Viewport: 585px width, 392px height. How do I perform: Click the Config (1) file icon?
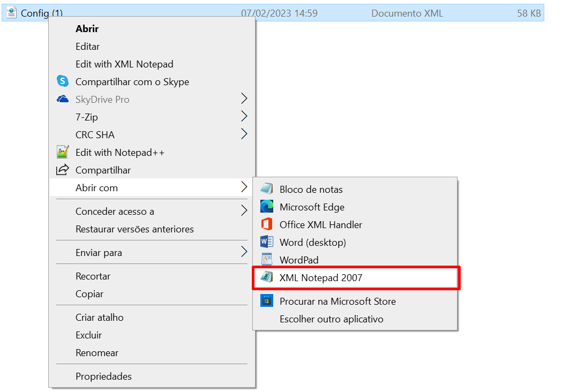coord(12,13)
